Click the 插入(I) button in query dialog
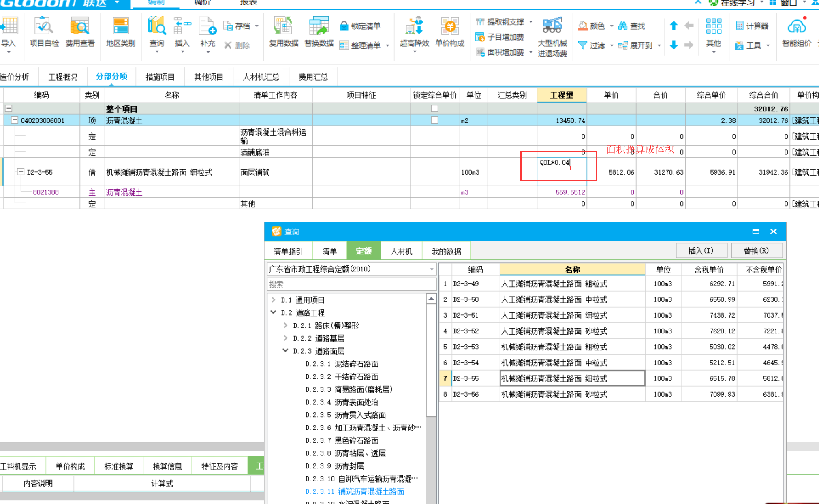This screenshot has width=819, height=504. click(x=701, y=251)
